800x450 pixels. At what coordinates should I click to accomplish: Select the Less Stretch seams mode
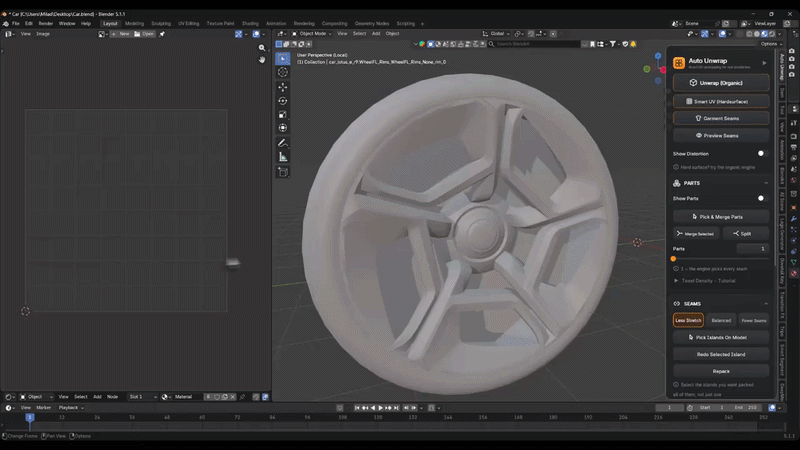[688, 320]
